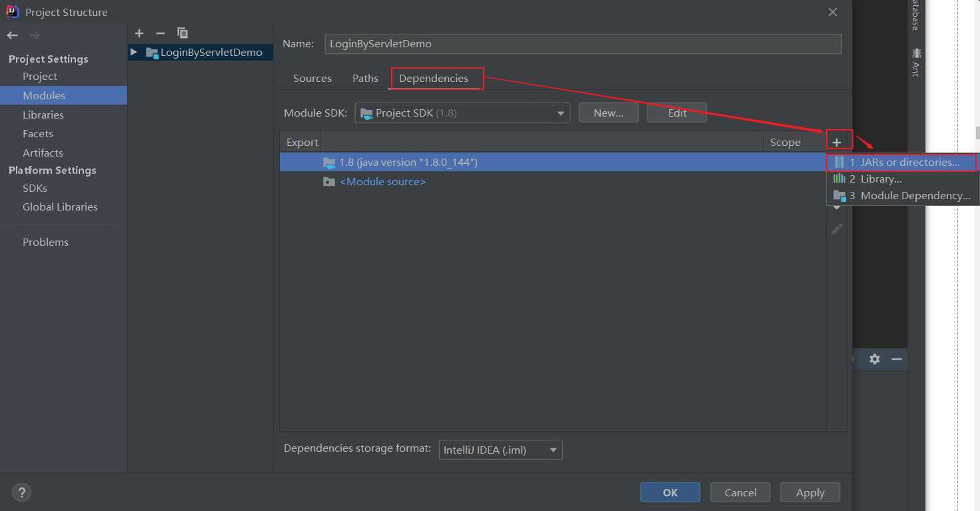Click the Cancel button
This screenshot has height=511, width=980.
[740, 492]
